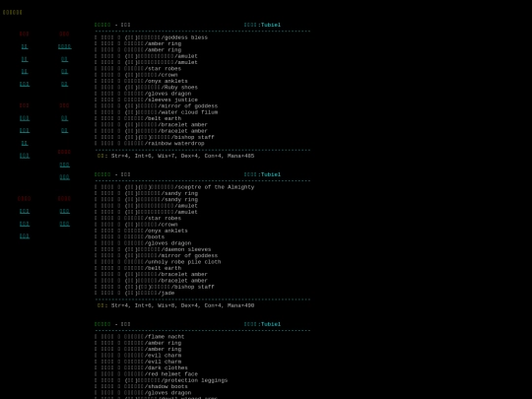
Task: Select the '/protection leggings' equipment row
Action: [161, 380]
